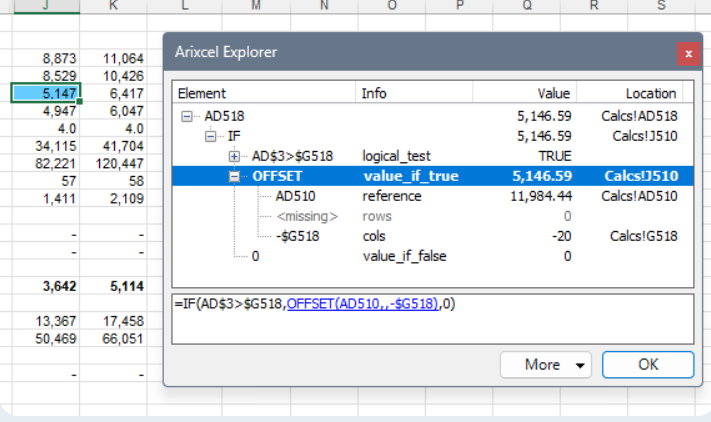This screenshot has width=711, height=422.
Task: Expand the AD$3>$G518 logical test node
Action: (x=235, y=156)
